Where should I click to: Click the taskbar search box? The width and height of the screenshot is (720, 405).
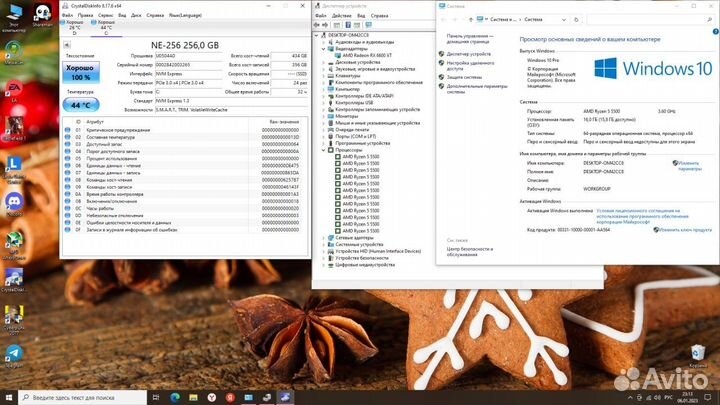point(83,397)
